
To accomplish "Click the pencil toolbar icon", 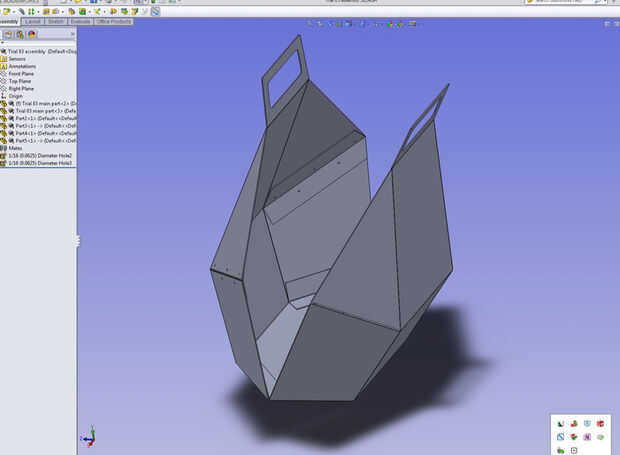I will click(x=22, y=11).
